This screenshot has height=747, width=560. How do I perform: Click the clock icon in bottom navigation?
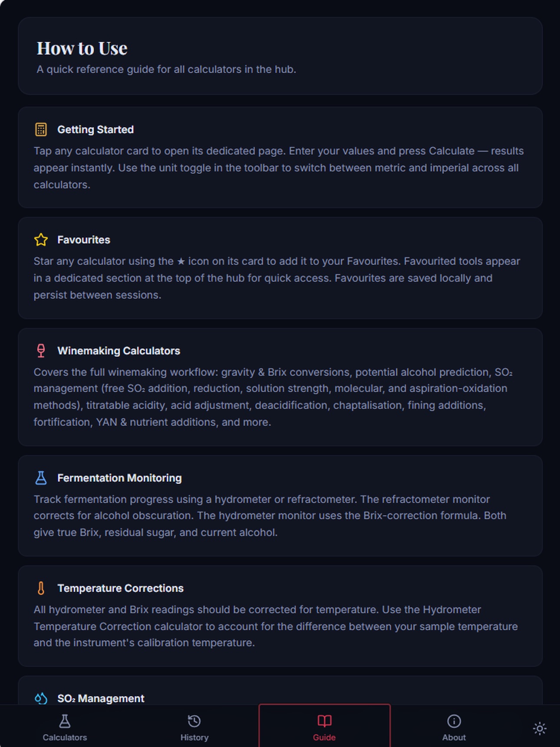click(x=194, y=721)
